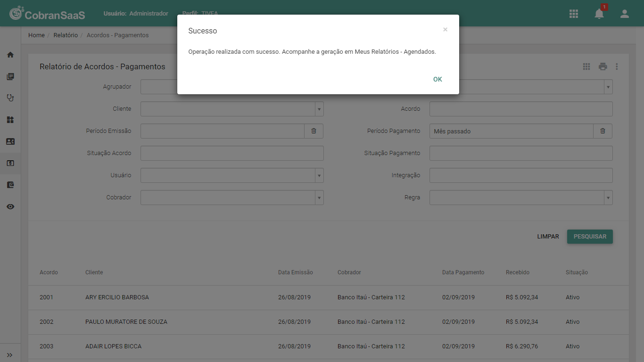Click Ativo status in the 2001 row
This screenshot has height=362, width=644.
point(573,297)
